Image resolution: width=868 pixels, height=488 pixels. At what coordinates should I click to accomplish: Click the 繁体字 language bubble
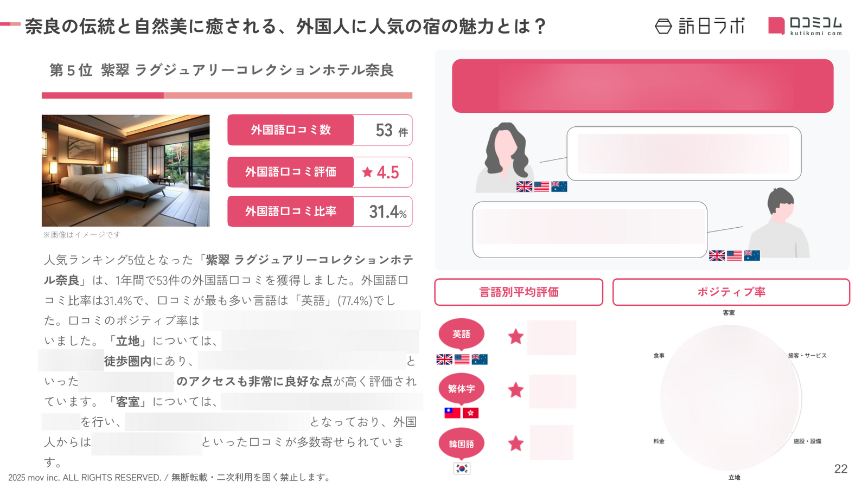pyautogui.click(x=462, y=389)
